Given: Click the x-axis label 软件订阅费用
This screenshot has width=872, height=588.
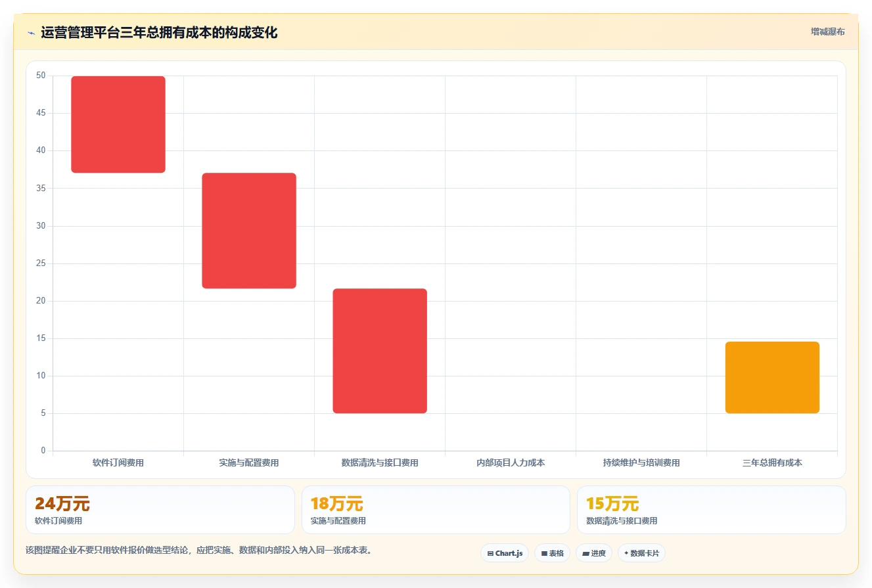Looking at the screenshot, I should pyautogui.click(x=118, y=463).
